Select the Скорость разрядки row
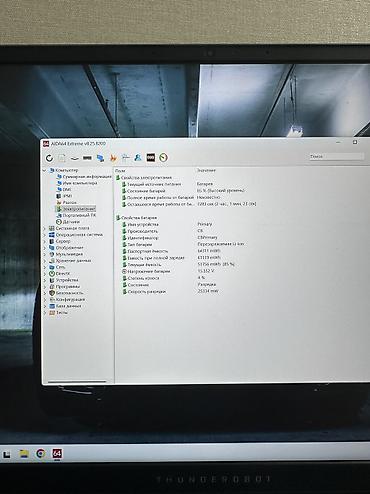 (144, 292)
